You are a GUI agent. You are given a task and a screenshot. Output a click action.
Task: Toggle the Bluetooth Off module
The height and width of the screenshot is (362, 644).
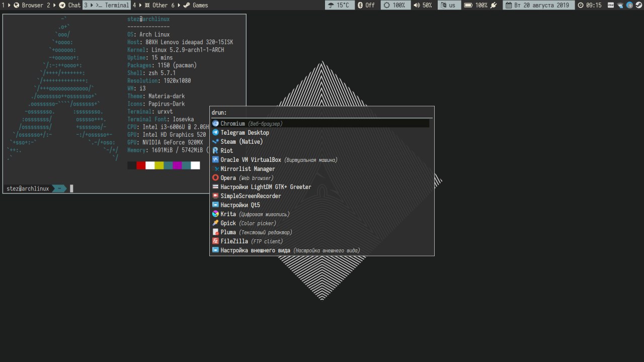coord(367,5)
